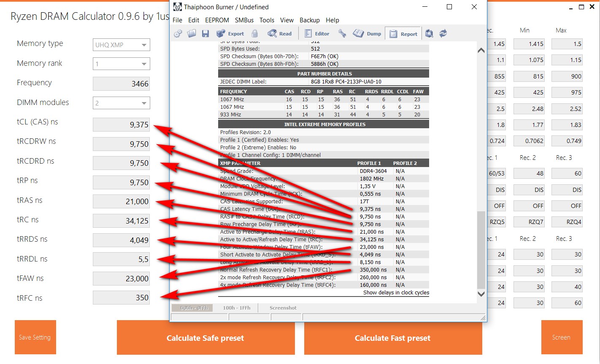Viewport: 600px width, 364px height.
Task: Click Calculate Safe preset button
Action: (205, 337)
